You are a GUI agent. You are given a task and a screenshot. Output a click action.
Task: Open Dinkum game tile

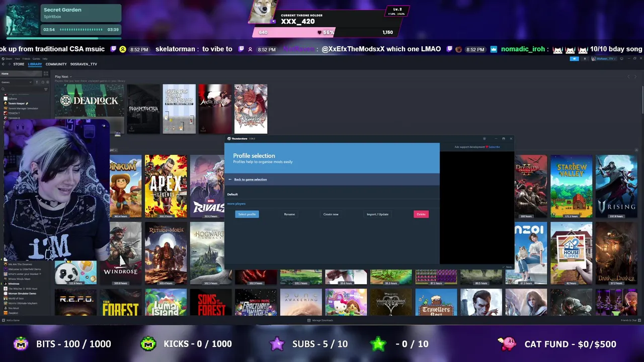pyautogui.click(x=125, y=186)
